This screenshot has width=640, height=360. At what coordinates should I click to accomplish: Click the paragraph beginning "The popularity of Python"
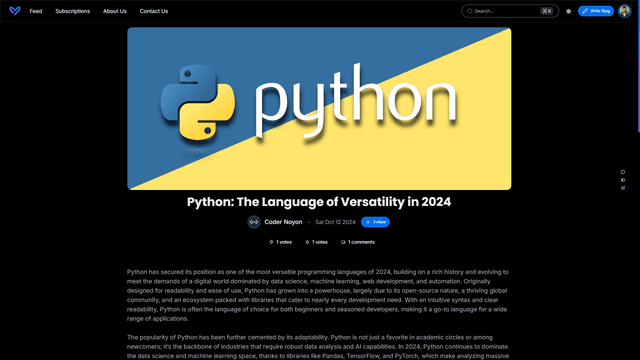[318, 347]
